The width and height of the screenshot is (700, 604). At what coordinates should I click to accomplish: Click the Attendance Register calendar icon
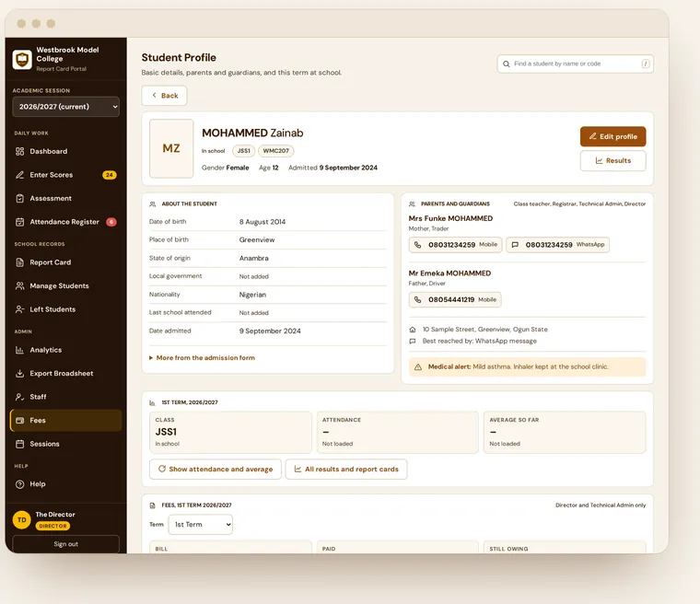19,222
